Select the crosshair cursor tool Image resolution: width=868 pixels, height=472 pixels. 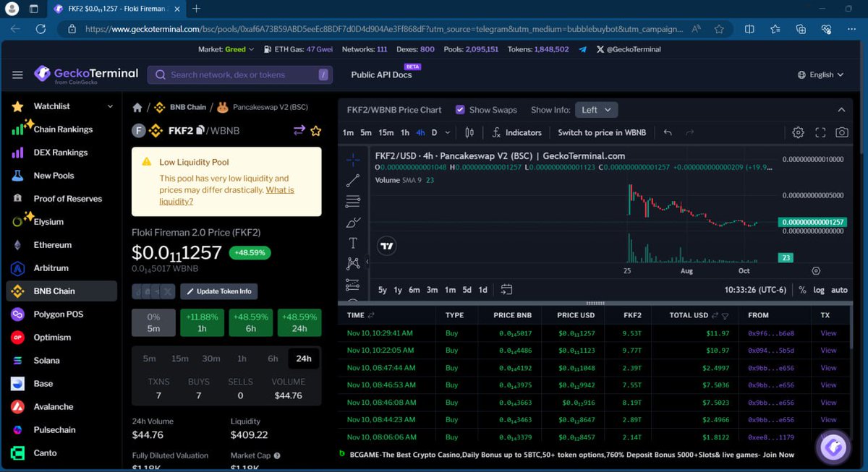point(353,159)
